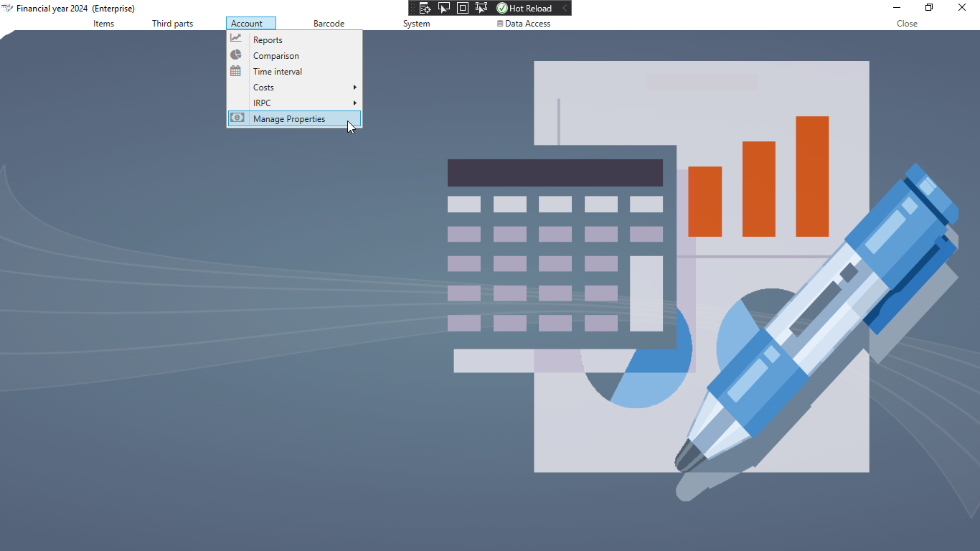The image size is (980, 551).
Task: Click the Time interval calendar icon
Action: pos(235,71)
